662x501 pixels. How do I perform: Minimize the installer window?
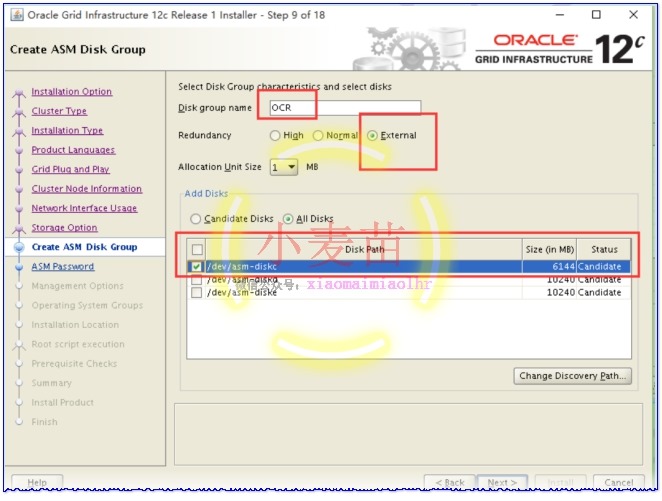coord(560,15)
